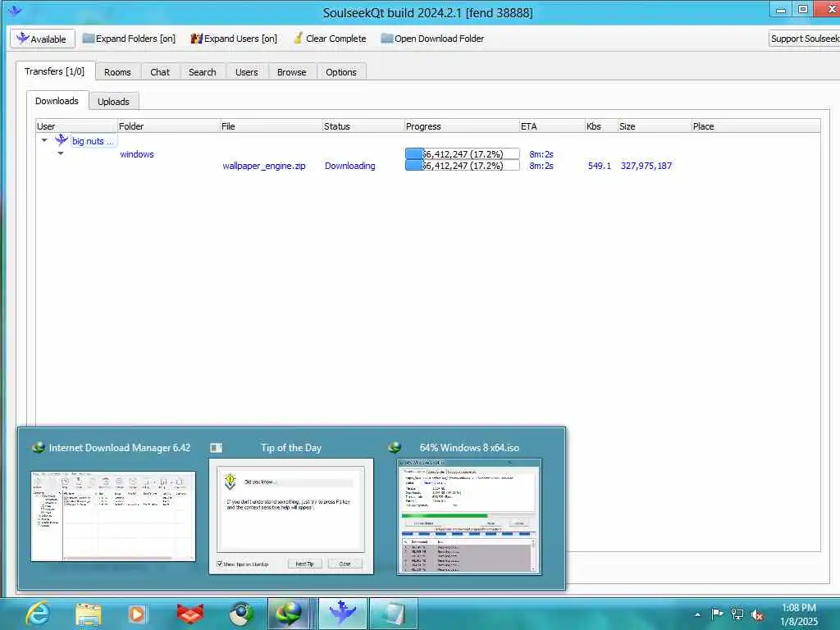The image size is (840, 630).
Task: Click the window icon beside Tip of the Day
Action: point(216,447)
